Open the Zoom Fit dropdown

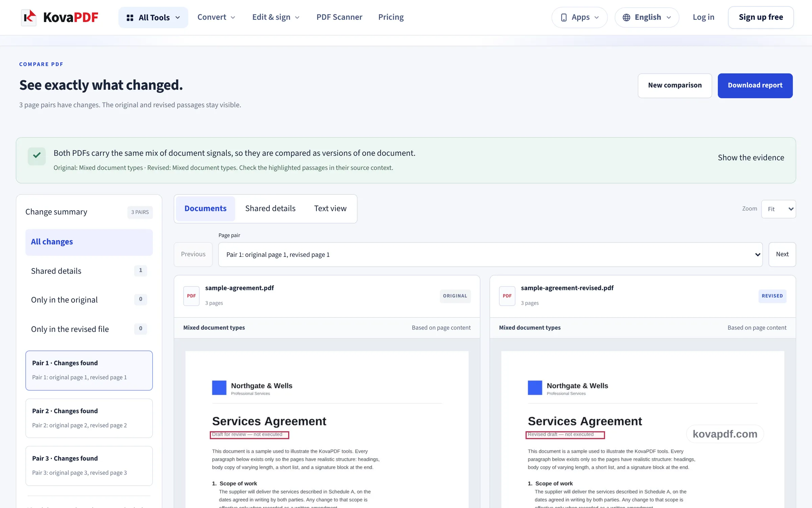tap(779, 209)
